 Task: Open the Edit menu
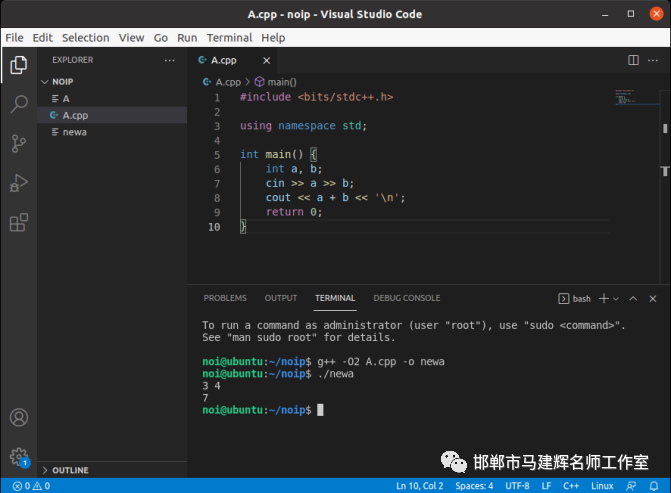(42, 38)
